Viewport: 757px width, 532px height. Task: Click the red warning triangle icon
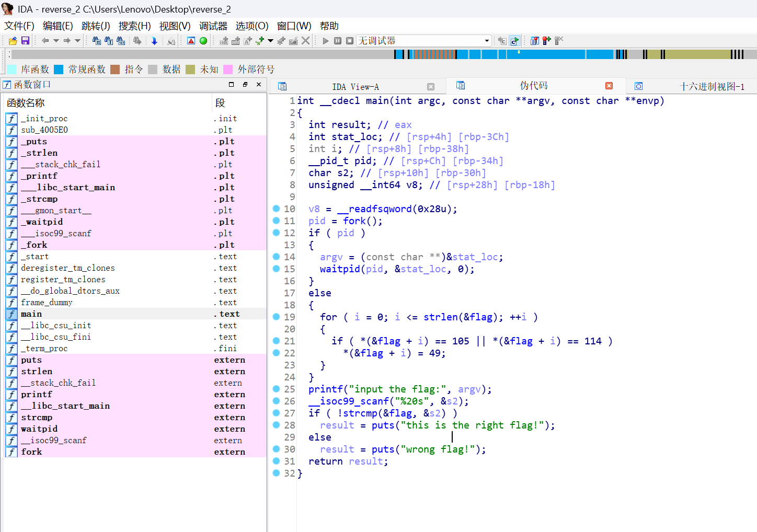click(x=191, y=41)
